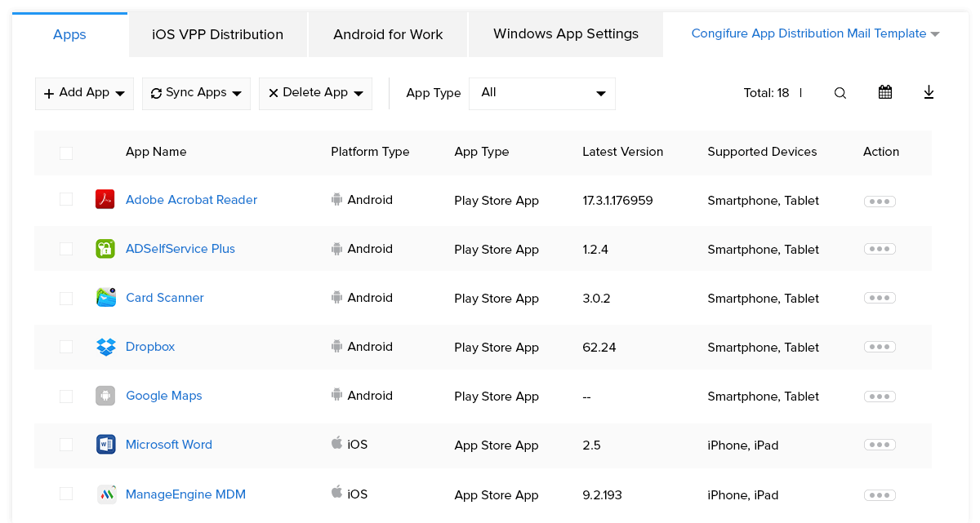
Task: Click the Total: 18 count
Action: 766,93
